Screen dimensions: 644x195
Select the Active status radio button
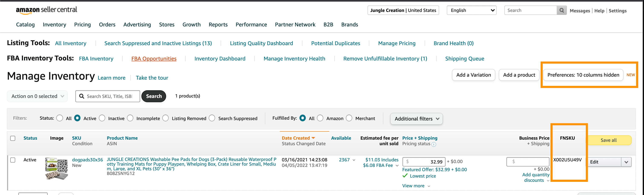(77, 118)
